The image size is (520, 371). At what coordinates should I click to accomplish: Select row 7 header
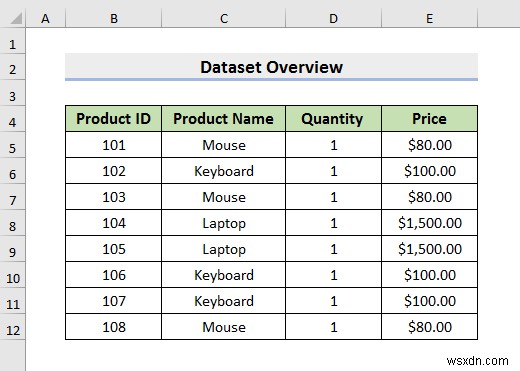point(12,197)
